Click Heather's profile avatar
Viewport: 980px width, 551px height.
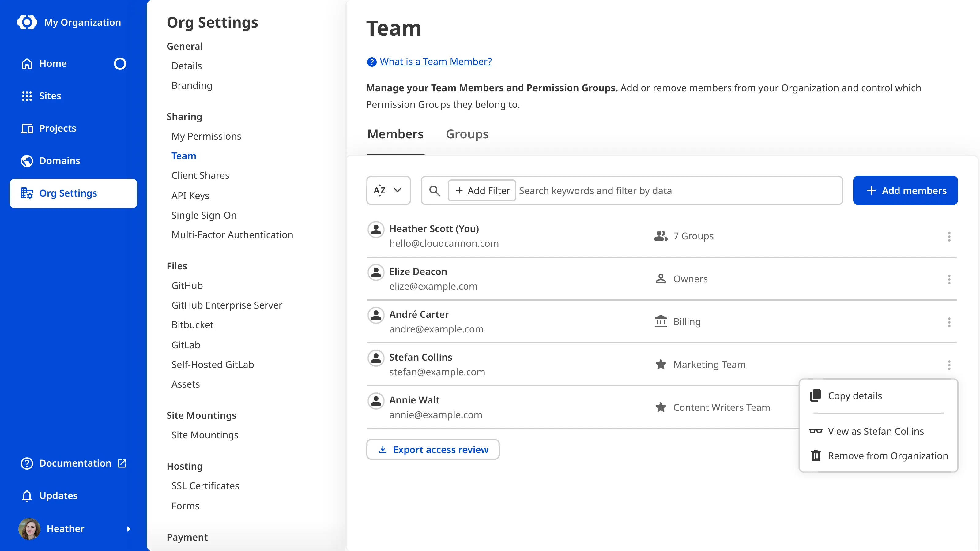tap(29, 529)
